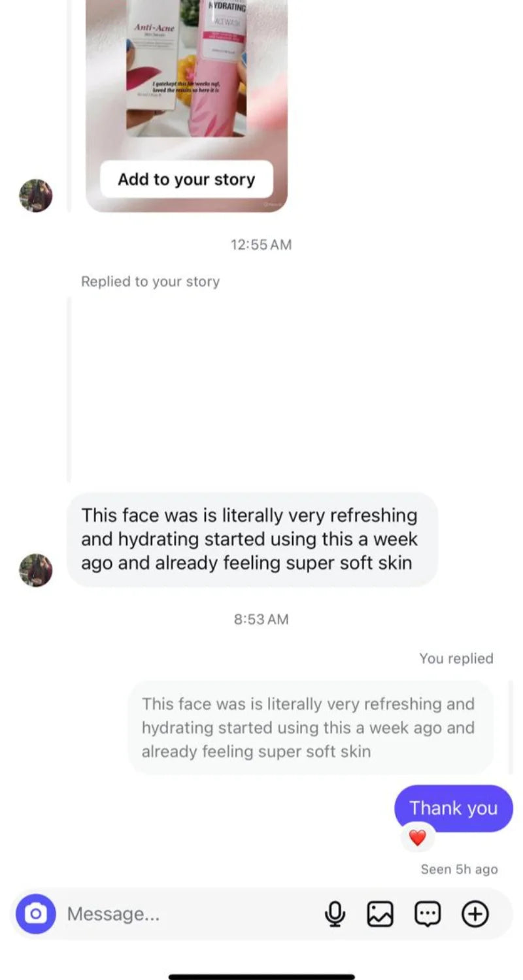Screen dimensions: 523x980
Task: Tap the "You replied" label
Action: (456, 658)
